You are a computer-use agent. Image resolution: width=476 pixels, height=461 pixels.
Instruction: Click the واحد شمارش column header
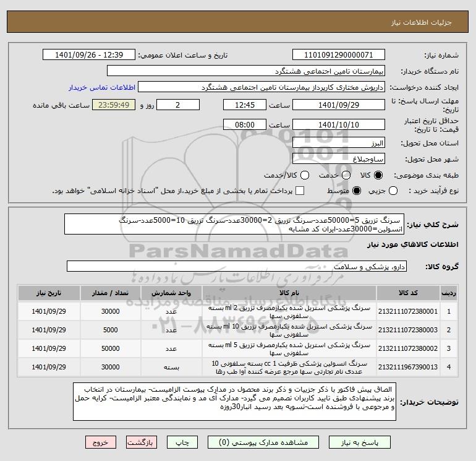coord(171,293)
